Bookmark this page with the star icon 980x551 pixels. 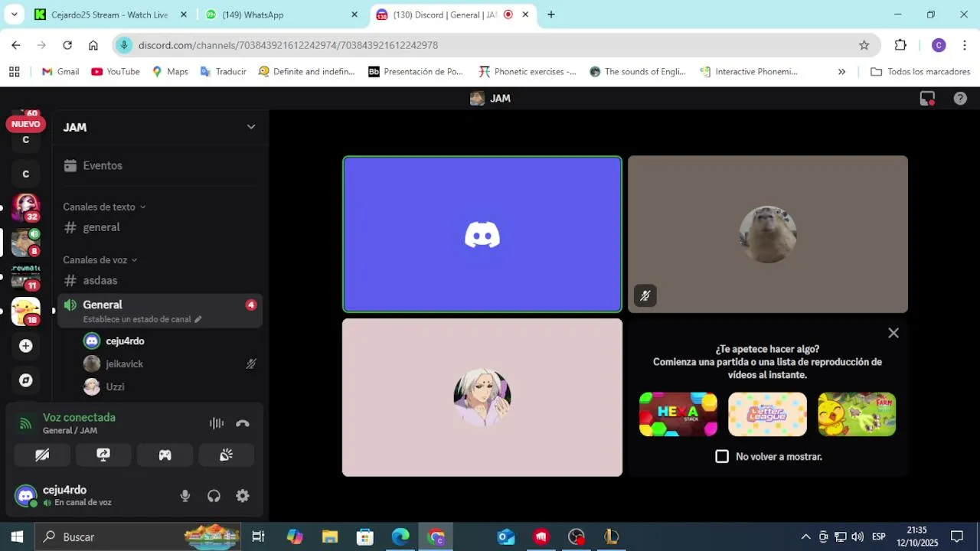[x=864, y=45]
